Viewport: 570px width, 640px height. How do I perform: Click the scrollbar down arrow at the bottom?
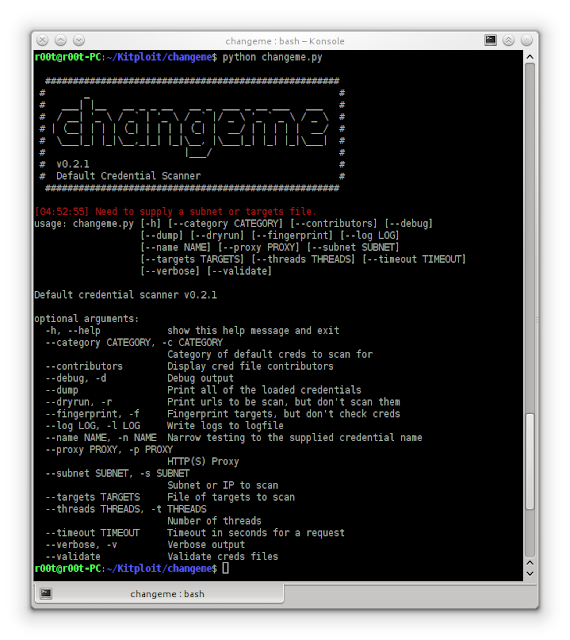[530, 573]
